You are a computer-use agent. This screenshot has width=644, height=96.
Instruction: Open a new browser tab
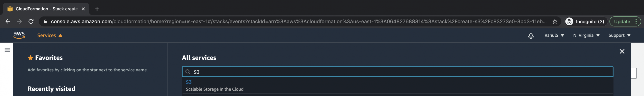[97, 9]
